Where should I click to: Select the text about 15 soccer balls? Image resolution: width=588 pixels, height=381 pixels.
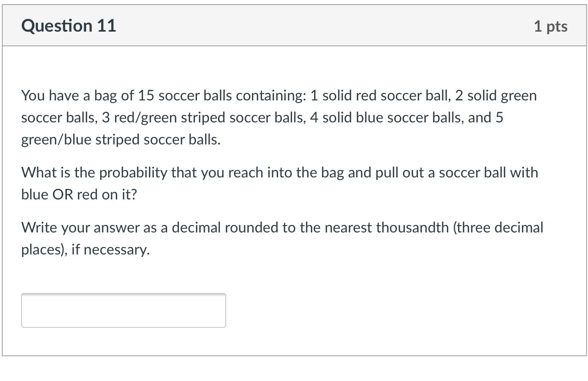(183, 95)
